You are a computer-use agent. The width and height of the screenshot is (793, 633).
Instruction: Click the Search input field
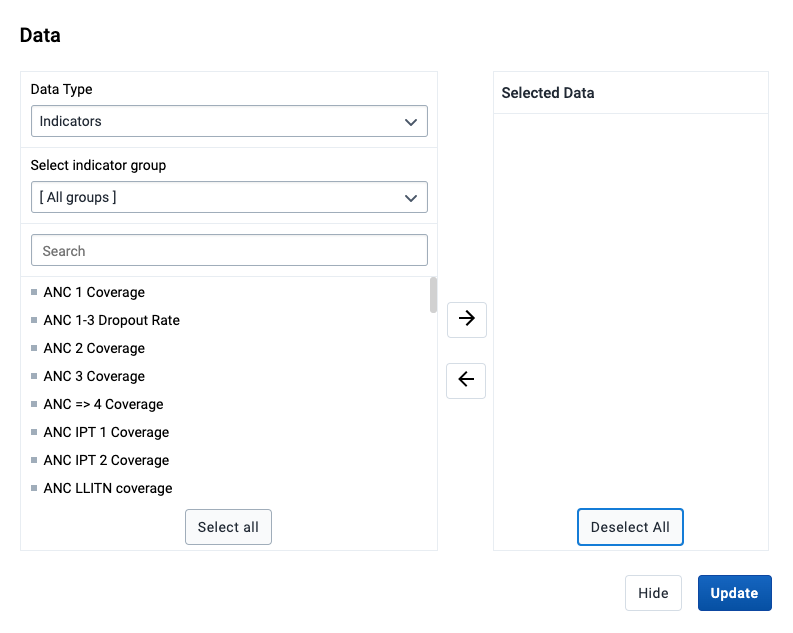point(229,250)
